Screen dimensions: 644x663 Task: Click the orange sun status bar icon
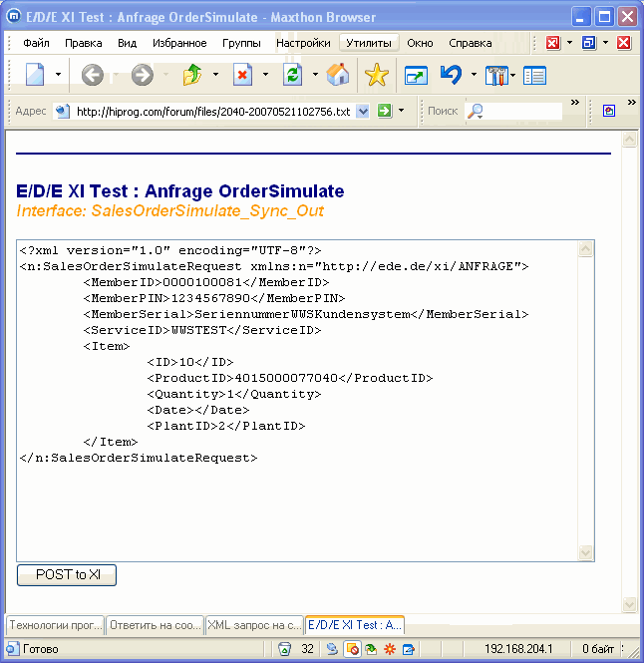point(390,649)
